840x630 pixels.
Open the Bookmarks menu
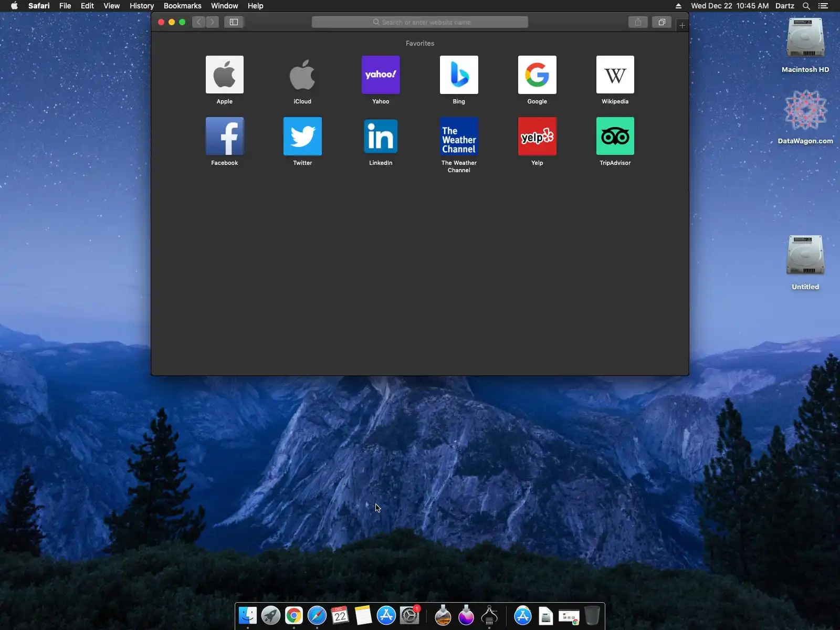click(182, 6)
